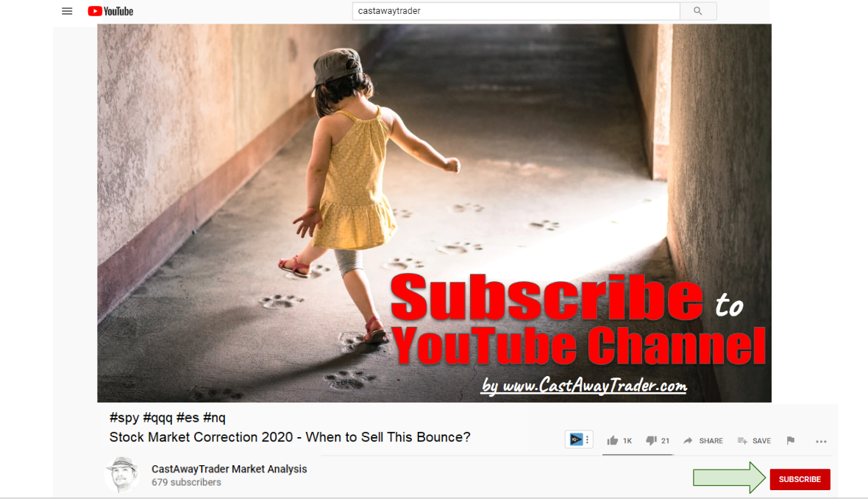
Task: Go to the YouTube home logo
Action: tap(111, 11)
